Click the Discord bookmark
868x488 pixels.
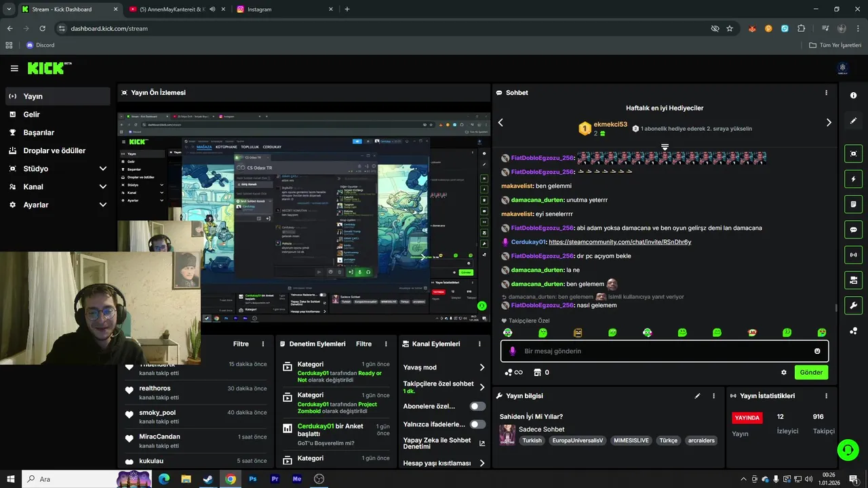click(x=40, y=45)
